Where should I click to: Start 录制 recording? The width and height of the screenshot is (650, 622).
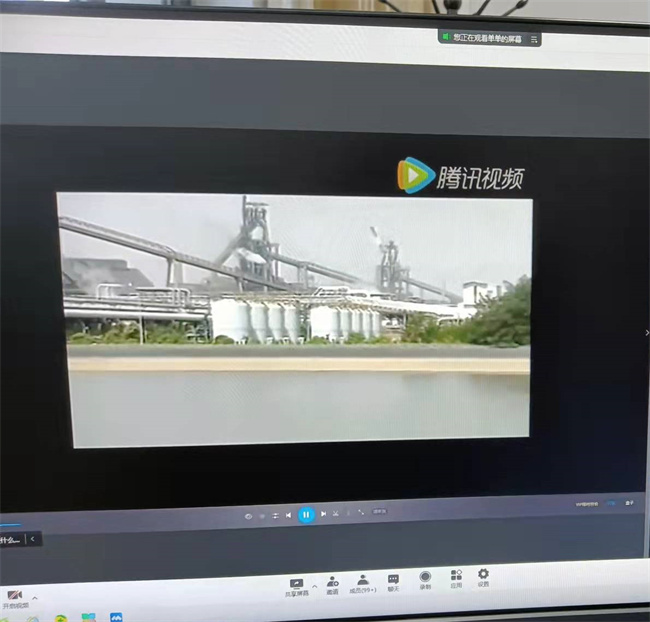coord(425,580)
